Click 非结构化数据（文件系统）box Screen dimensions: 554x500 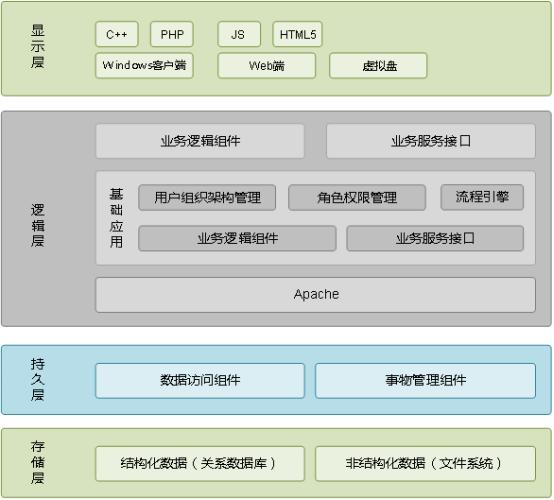point(425,464)
